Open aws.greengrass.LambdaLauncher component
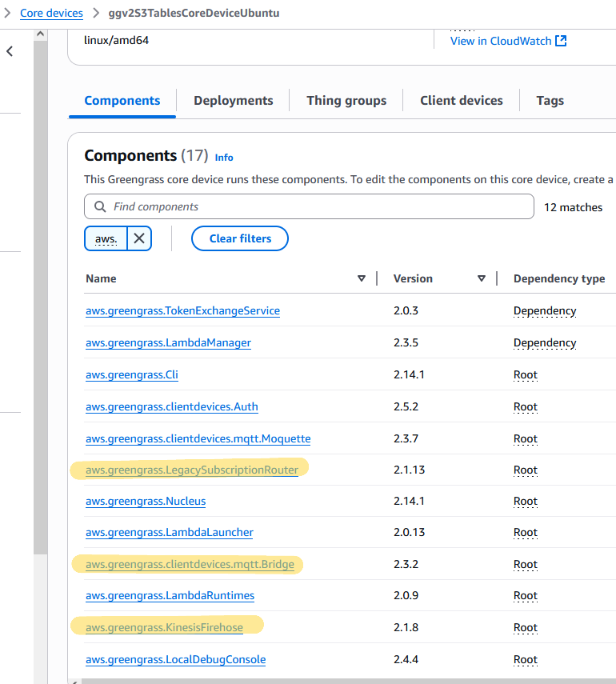This screenshot has width=616, height=684. point(170,533)
